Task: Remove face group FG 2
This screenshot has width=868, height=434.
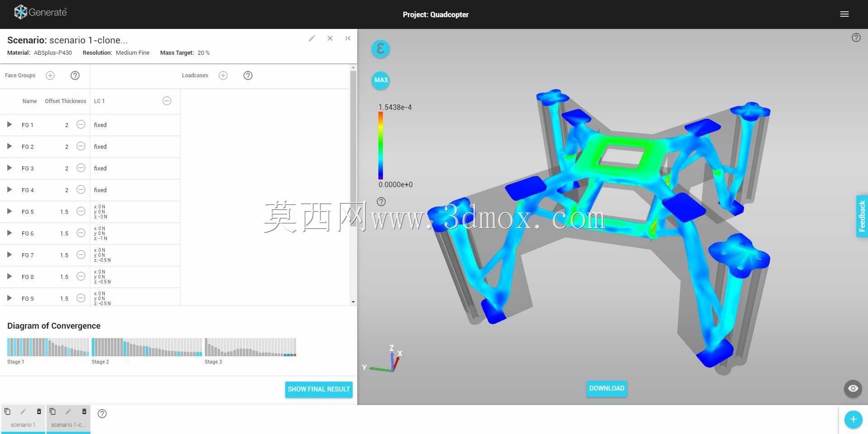Action: click(x=81, y=146)
